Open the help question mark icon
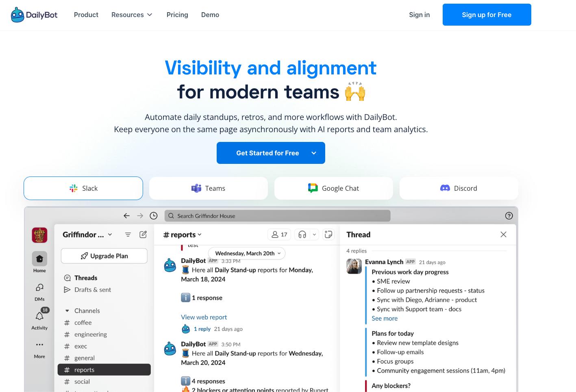Viewport: 576px width, 392px height. [509, 216]
